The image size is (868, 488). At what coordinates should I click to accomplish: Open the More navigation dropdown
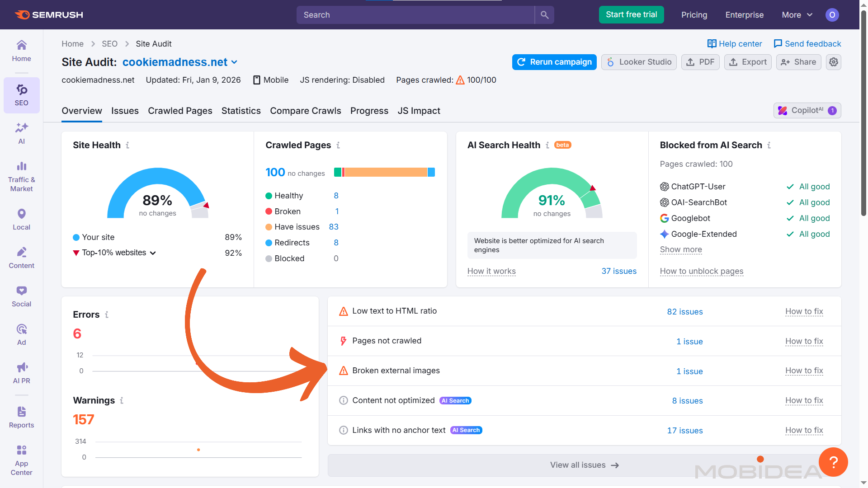pos(796,14)
